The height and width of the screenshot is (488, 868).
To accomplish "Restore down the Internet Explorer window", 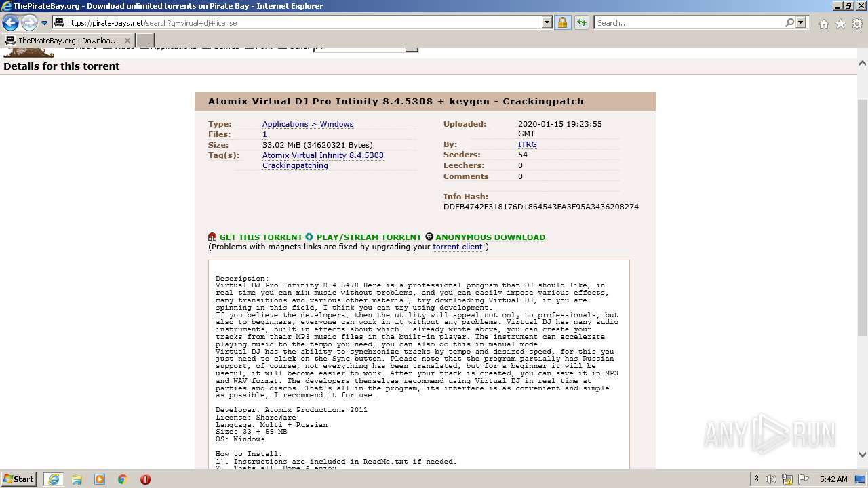I will point(848,6).
